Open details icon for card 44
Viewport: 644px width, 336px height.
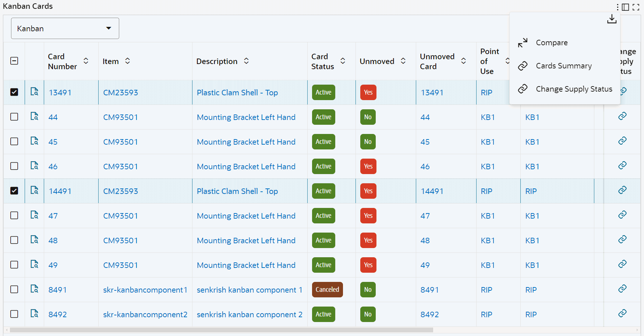click(x=34, y=116)
